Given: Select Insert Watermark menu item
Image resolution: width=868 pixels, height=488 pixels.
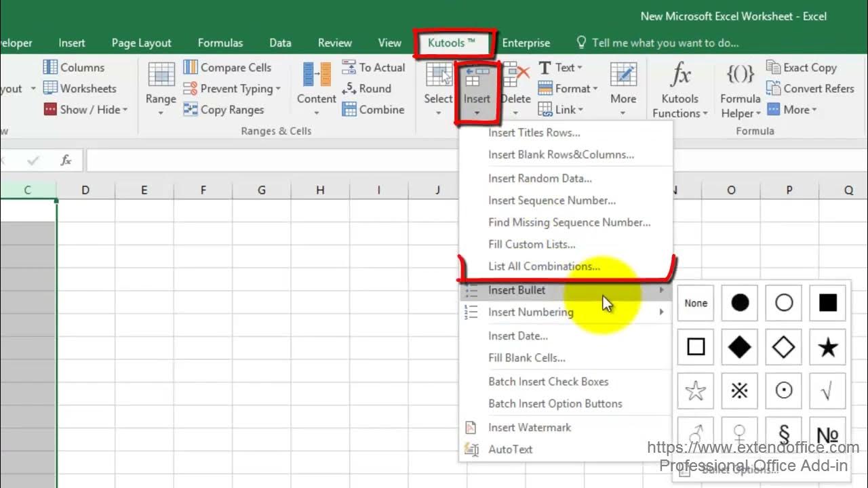Looking at the screenshot, I should coord(566,427).
